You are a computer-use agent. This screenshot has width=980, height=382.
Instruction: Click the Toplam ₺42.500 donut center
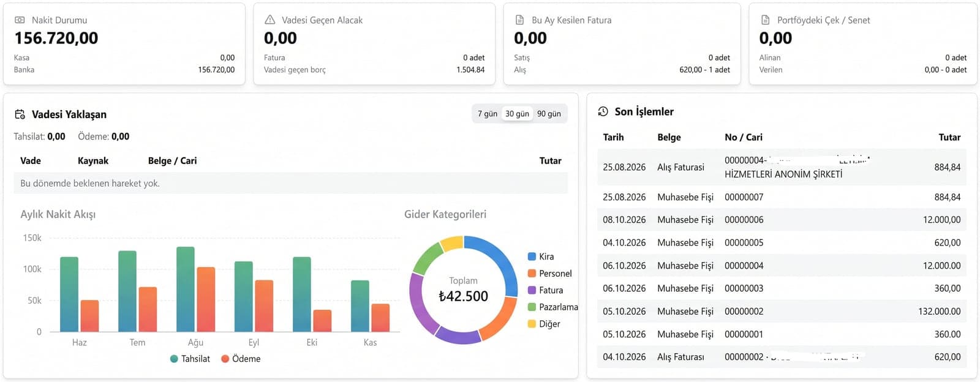pyautogui.click(x=463, y=290)
